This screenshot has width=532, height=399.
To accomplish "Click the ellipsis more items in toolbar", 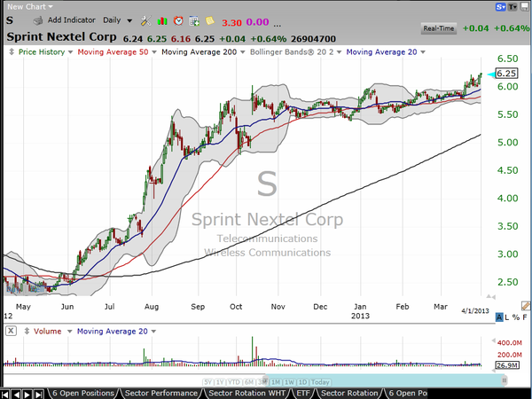I will point(277,24).
